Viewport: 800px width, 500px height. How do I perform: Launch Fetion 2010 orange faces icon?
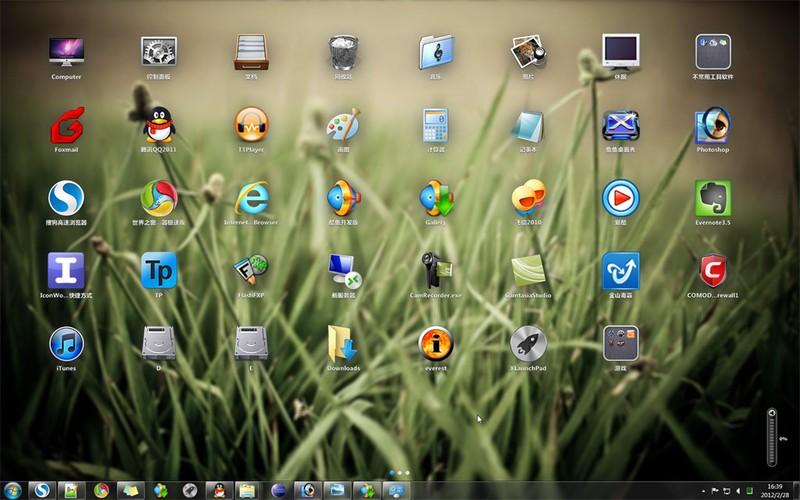coord(528,198)
